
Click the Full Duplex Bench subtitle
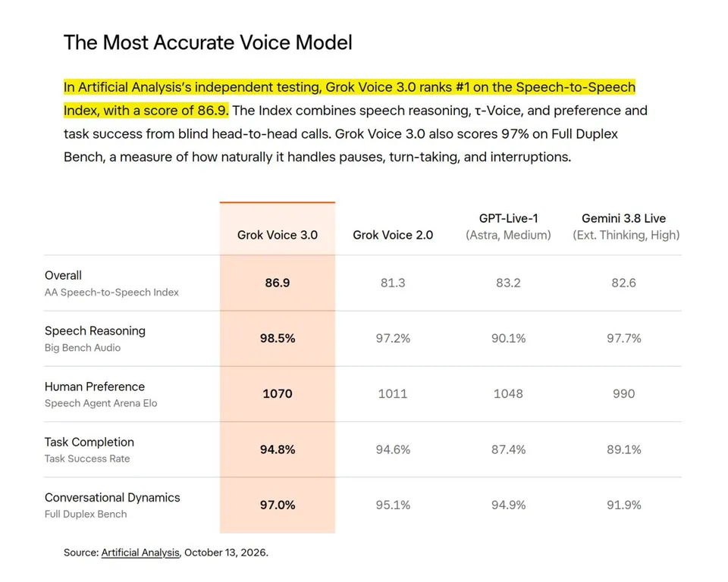tap(86, 515)
